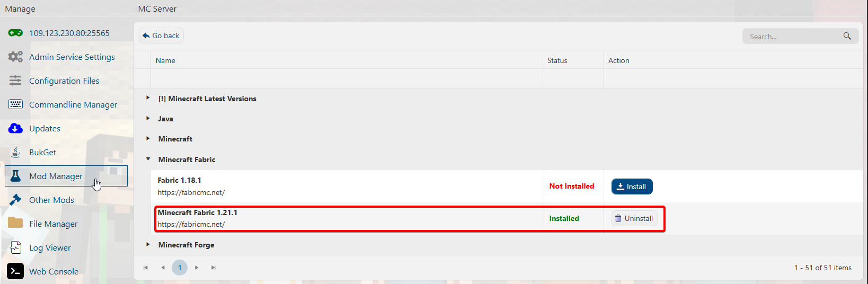This screenshot has width=868, height=284.
Task: Uninstall Minecraft Fabric 1.21.1
Action: [x=634, y=218]
